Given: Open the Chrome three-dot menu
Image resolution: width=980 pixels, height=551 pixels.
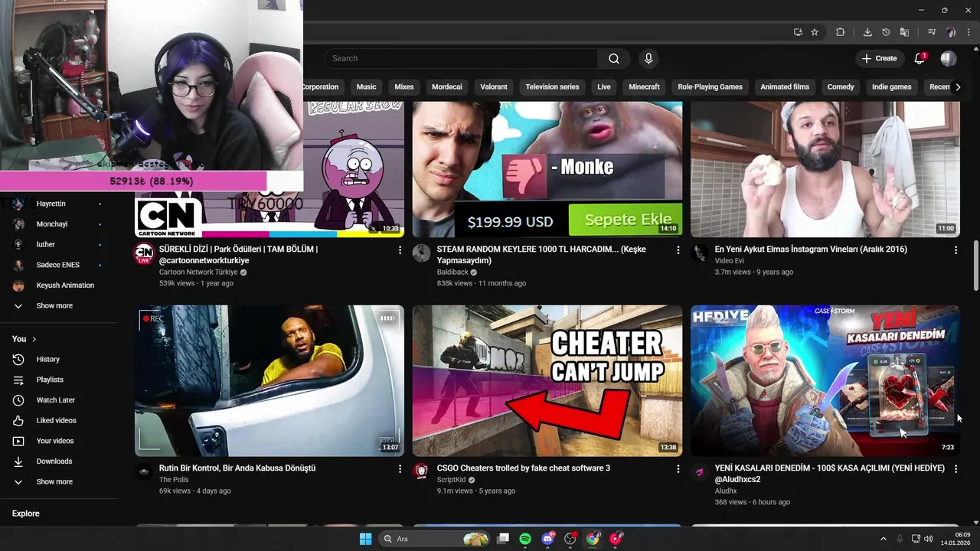Looking at the screenshot, I should pyautogui.click(x=968, y=32).
